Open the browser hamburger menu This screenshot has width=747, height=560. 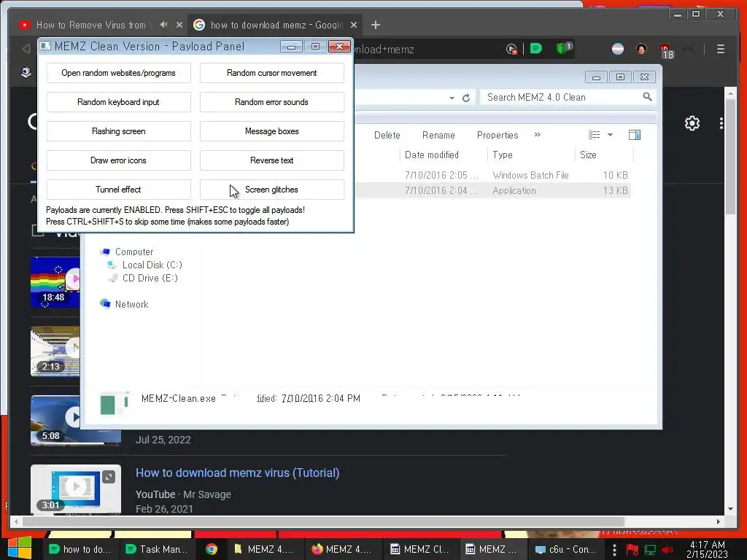tap(721, 49)
